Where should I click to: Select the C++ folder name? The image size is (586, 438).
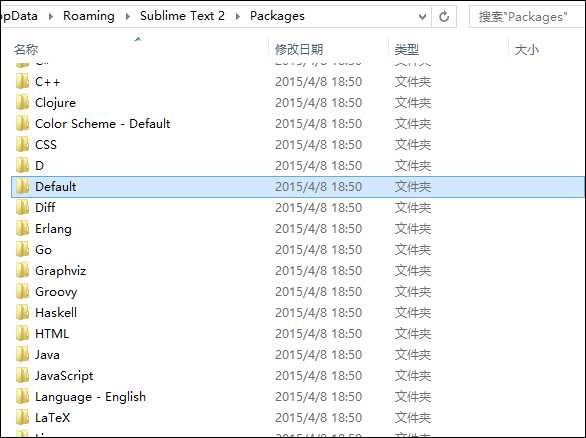47,82
